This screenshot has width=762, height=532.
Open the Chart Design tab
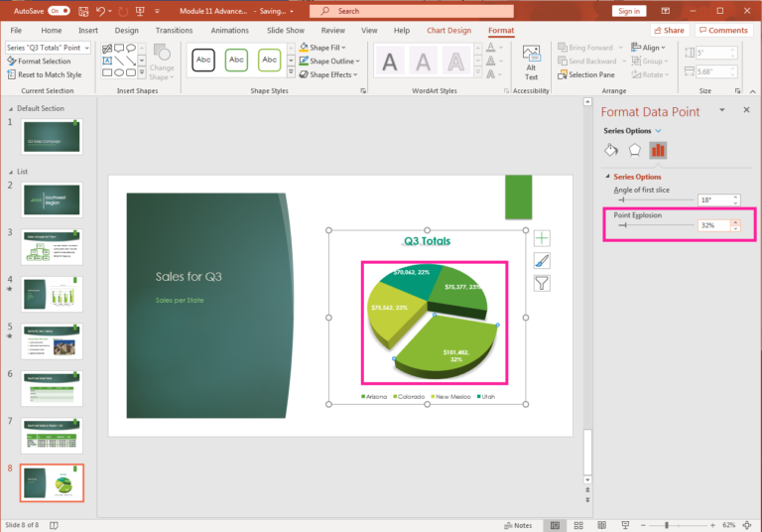[x=448, y=30]
